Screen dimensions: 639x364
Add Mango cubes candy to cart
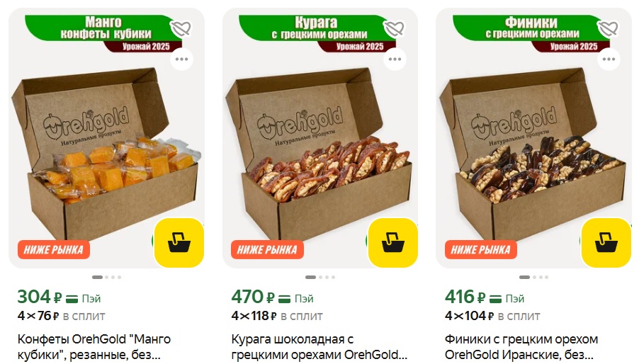pyautogui.click(x=179, y=243)
